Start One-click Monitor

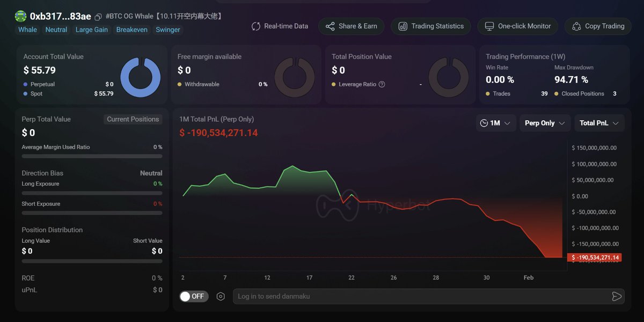pos(518,26)
